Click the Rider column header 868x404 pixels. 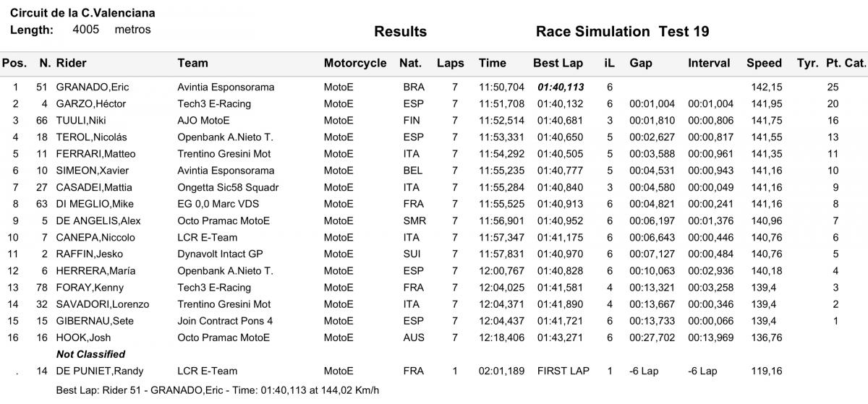point(71,64)
